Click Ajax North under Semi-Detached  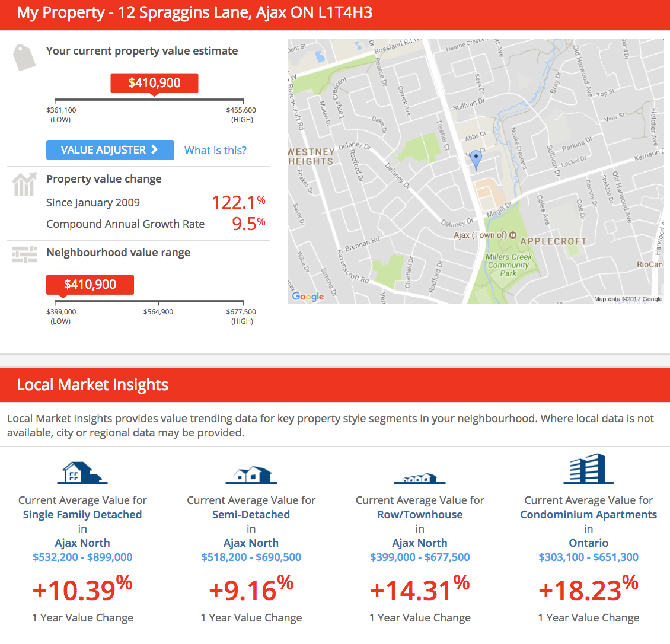pyautogui.click(x=251, y=543)
